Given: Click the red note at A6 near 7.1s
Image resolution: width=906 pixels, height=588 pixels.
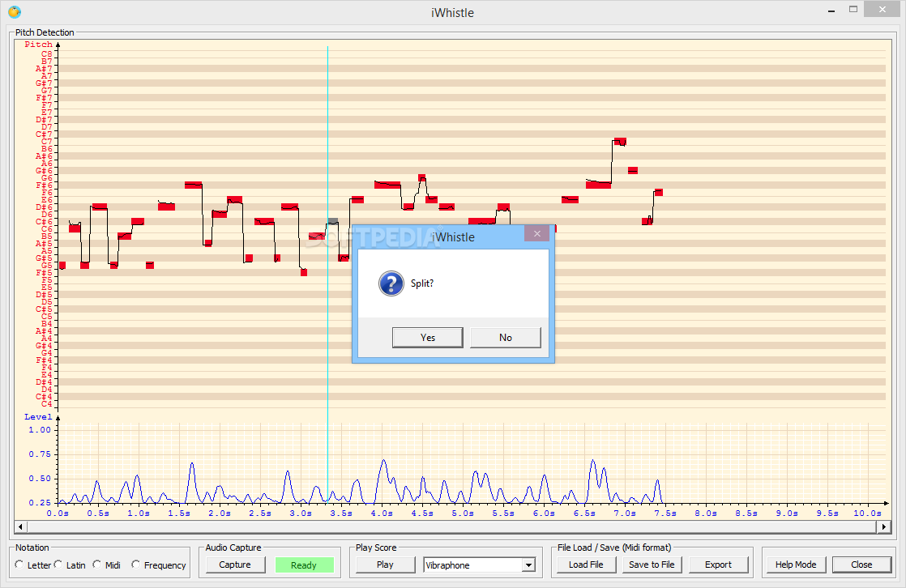Looking at the screenshot, I should pyautogui.click(x=633, y=170).
